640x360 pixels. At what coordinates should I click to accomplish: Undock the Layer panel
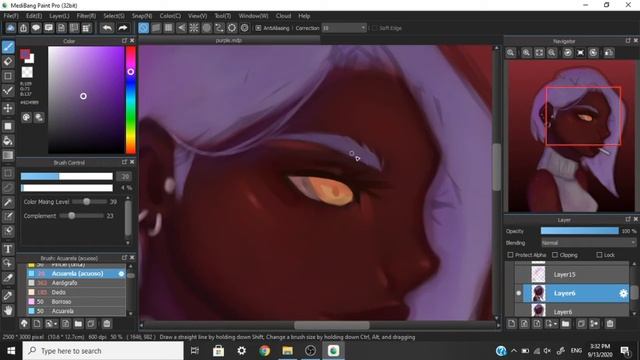pyautogui.click(x=628, y=219)
